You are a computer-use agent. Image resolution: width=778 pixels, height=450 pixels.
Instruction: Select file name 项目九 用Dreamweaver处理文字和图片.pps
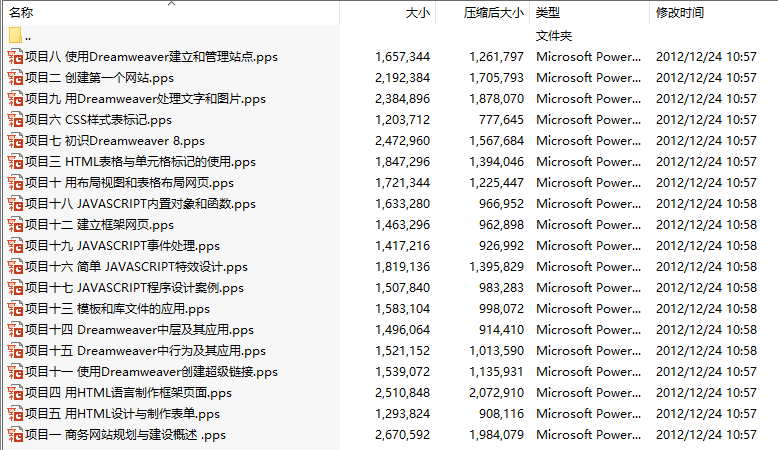[x=145, y=99]
